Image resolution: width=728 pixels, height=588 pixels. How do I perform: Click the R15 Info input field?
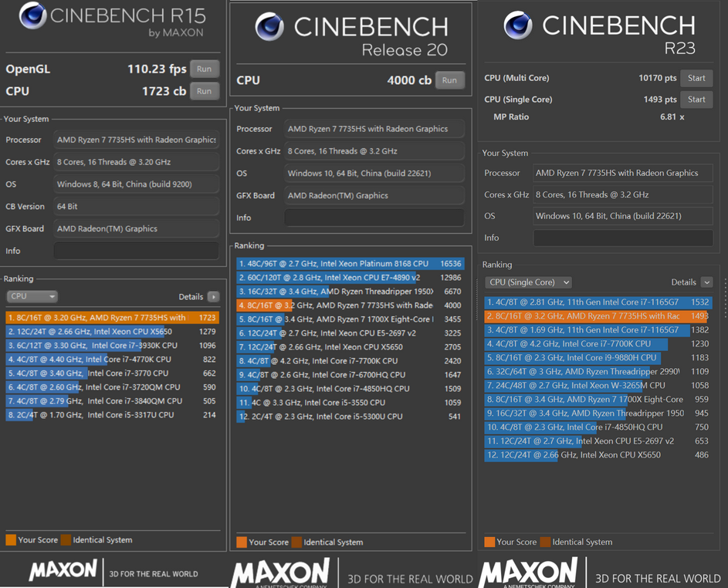pyautogui.click(x=136, y=251)
